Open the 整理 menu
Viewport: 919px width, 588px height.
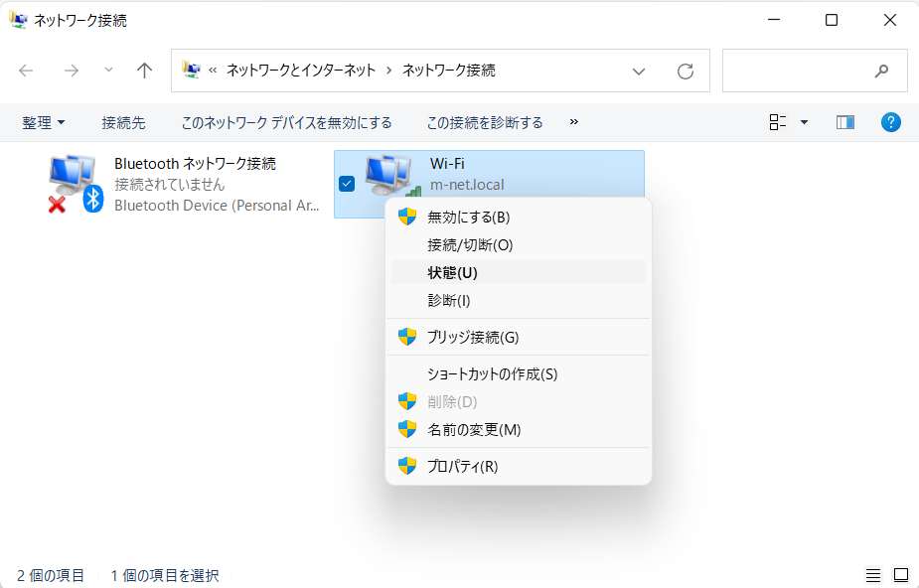pos(44,122)
